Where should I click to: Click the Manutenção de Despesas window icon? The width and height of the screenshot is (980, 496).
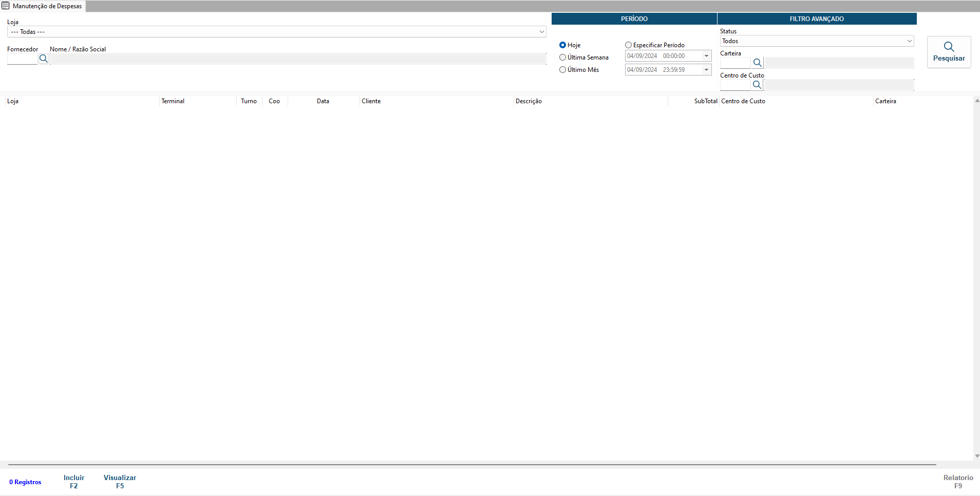pyautogui.click(x=6, y=6)
